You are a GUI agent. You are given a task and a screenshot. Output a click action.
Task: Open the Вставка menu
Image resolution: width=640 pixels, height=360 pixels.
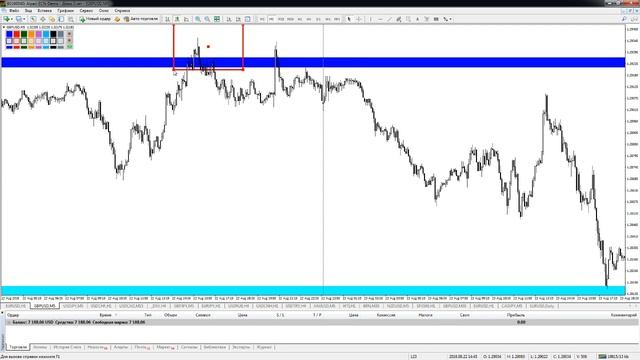click(44, 11)
